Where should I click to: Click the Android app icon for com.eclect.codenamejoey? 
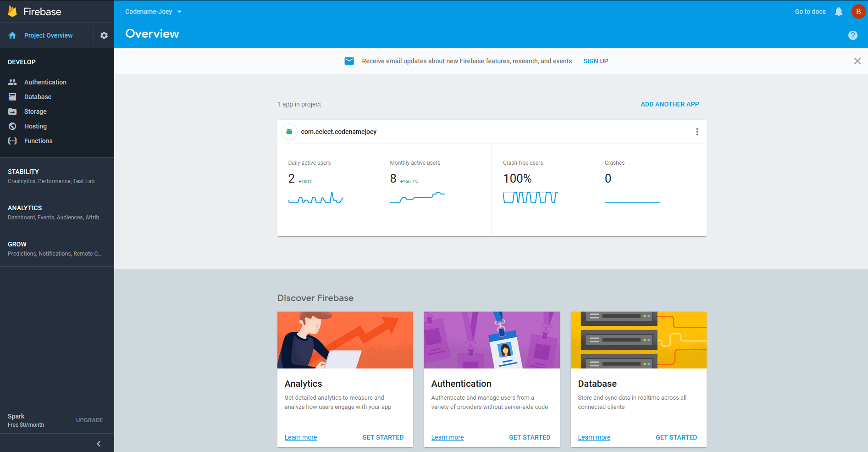[289, 132]
